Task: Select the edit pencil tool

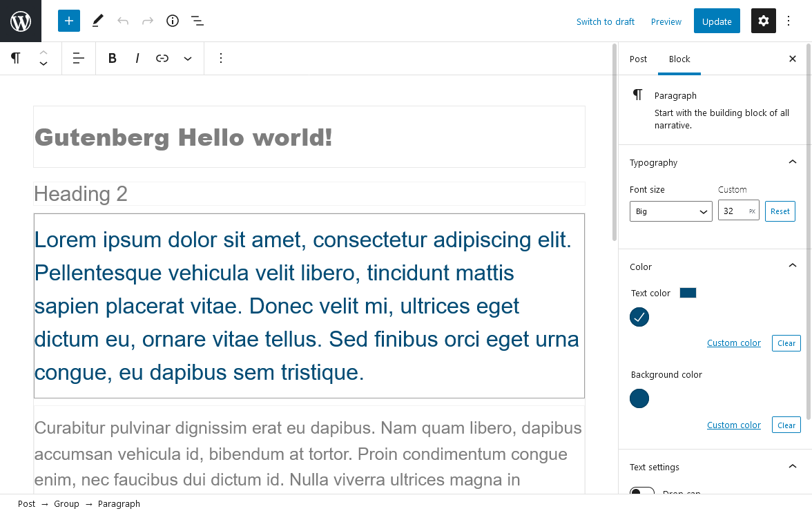Action: 97,21
